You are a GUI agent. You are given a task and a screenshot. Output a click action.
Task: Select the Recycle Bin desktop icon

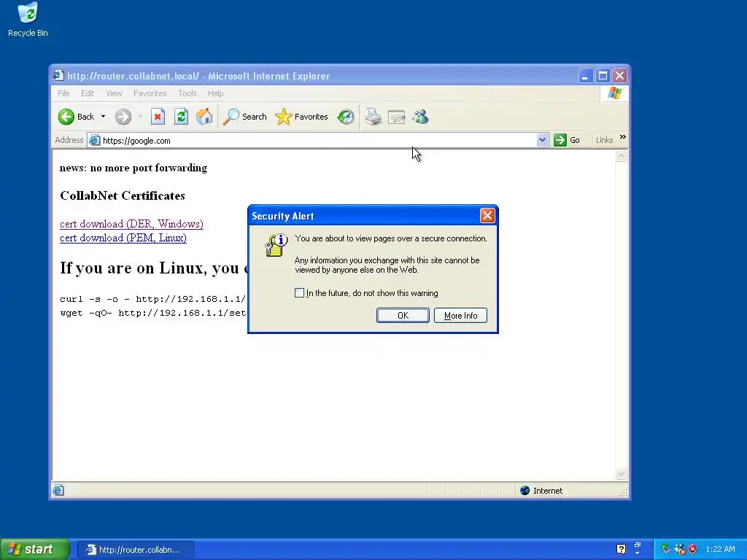pyautogui.click(x=28, y=20)
